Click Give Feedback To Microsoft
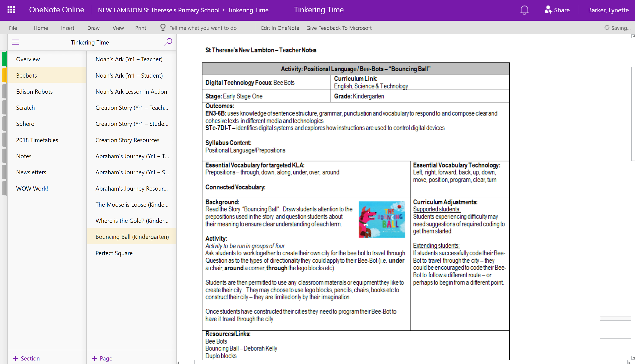The image size is (635, 364). 339,28
